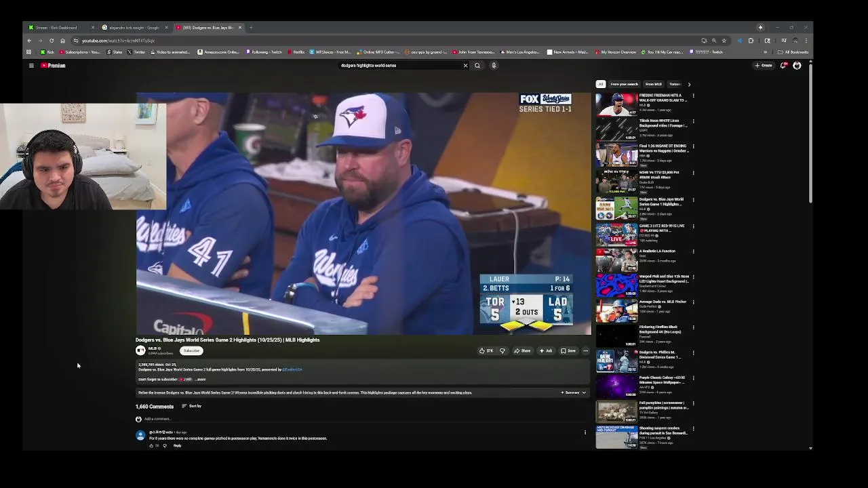
Task: Go to the browser home page icon
Action: (x=62, y=41)
